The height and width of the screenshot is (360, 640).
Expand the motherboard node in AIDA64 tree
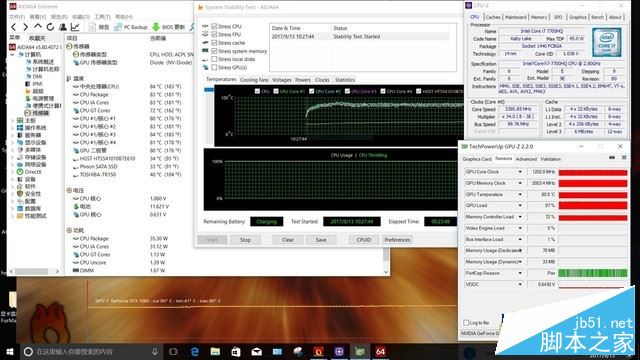click(x=12, y=120)
